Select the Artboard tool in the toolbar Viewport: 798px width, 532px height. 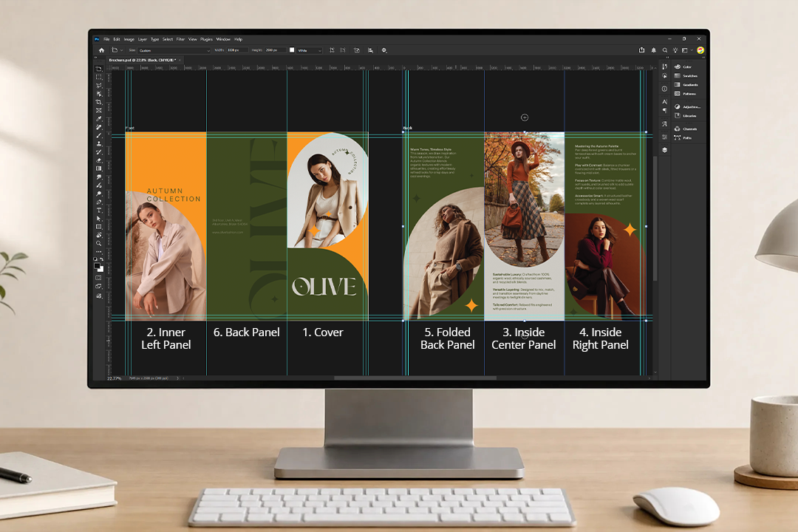click(x=99, y=69)
